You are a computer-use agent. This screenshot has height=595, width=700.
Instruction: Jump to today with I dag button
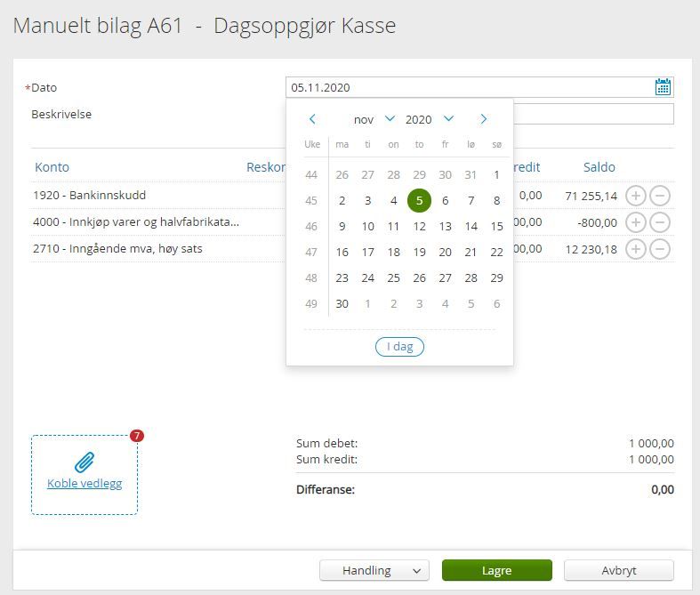[x=399, y=347]
